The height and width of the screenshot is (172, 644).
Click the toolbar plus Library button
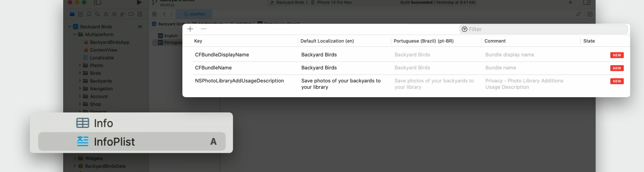[570, 2]
